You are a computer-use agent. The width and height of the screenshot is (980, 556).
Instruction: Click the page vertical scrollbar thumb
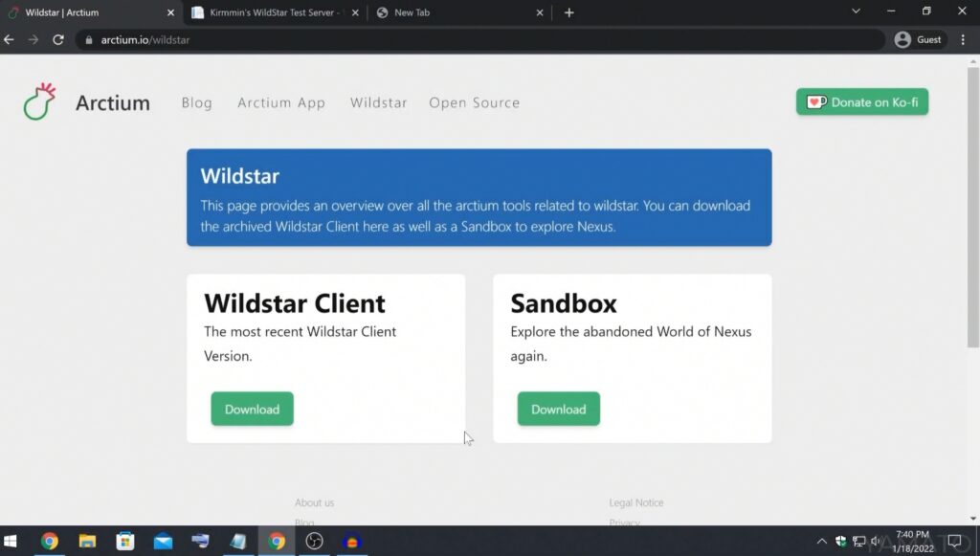tap(973, 206)
